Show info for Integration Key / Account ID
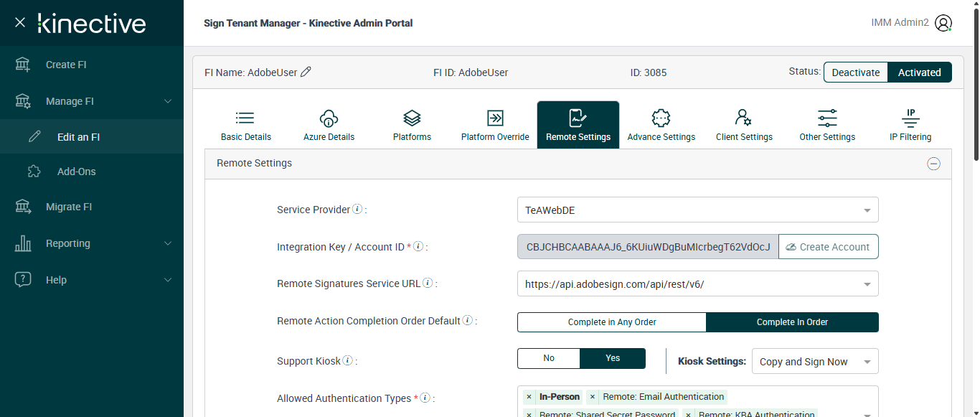Image resolution: width=980 pixels, height=417 pixels. pyautogui.click(x=418, y=246)
